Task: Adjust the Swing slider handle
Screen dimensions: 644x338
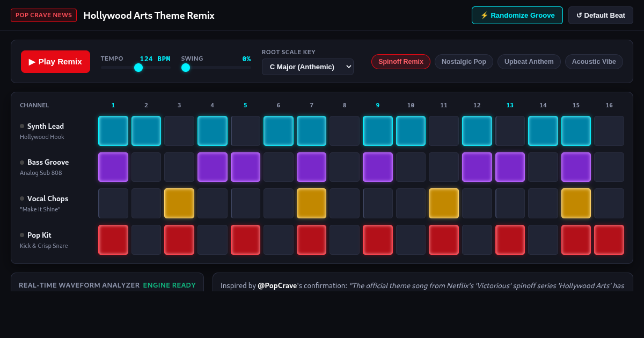Action: (186, 68)
